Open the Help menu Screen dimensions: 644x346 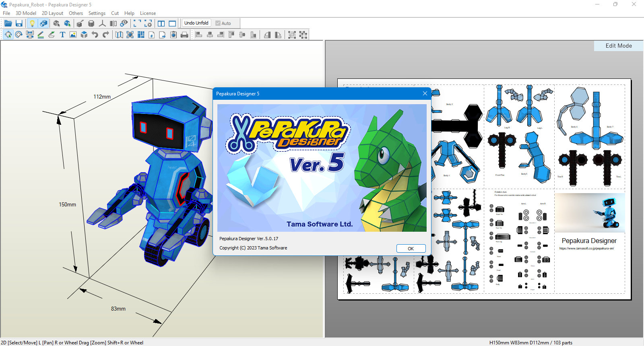point(129,13)
